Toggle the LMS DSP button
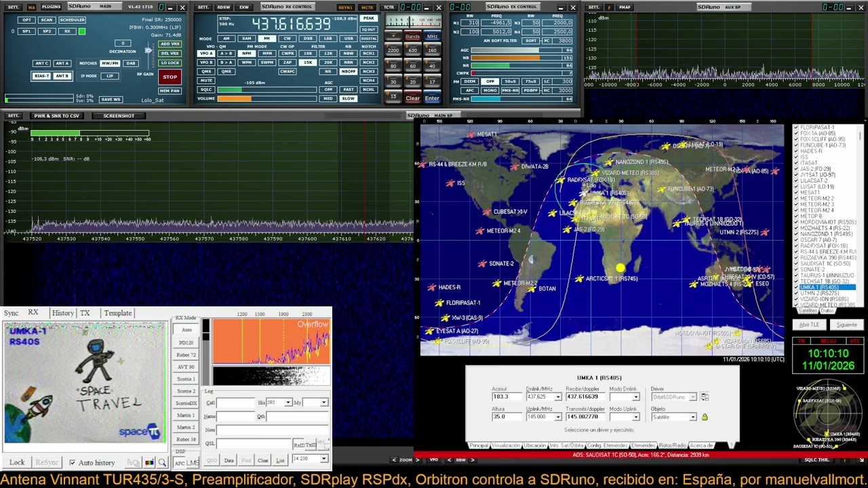Screen dimensions: 868x488 [x=193, y=463]
